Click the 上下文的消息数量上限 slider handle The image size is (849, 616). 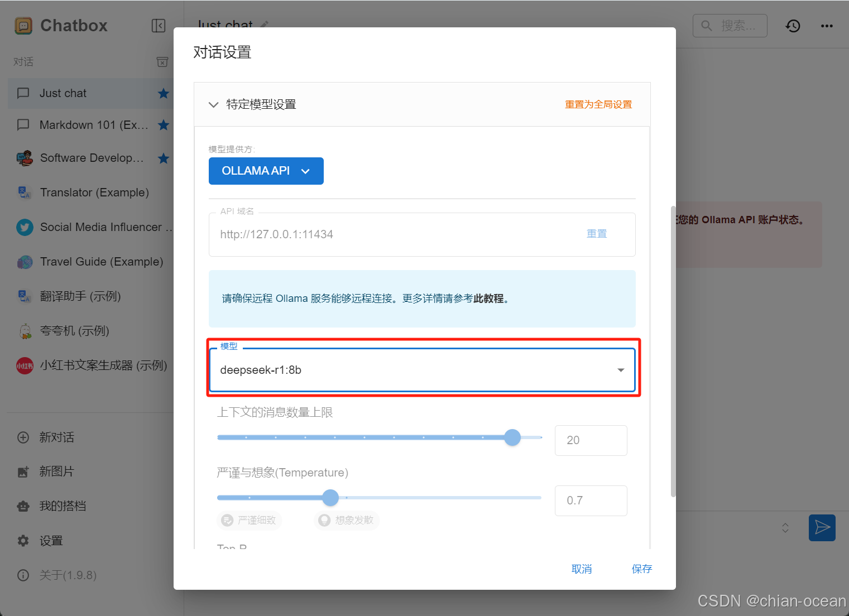pyautogui.click(x=512, y=437)
